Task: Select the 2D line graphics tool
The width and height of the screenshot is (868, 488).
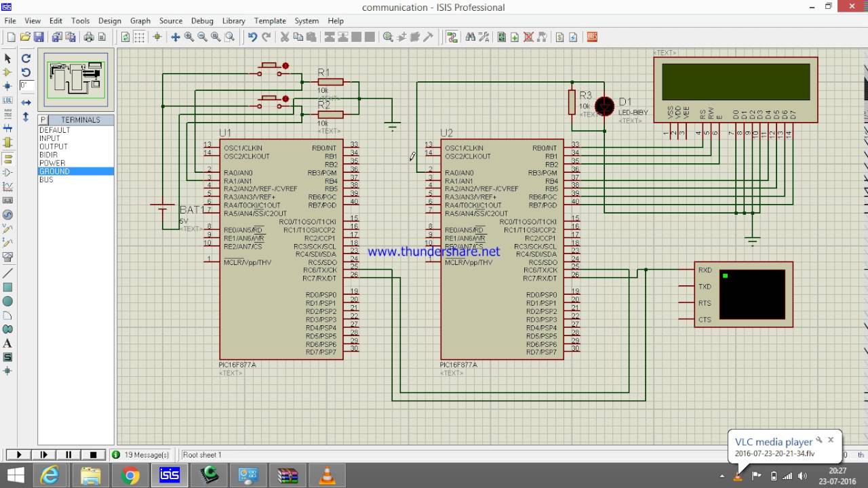Action: click(8, 273)
